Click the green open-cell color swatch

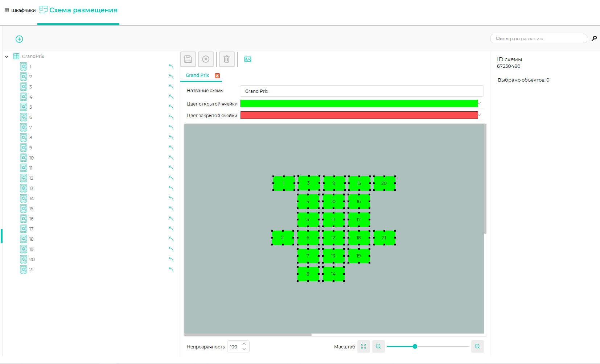359,104
